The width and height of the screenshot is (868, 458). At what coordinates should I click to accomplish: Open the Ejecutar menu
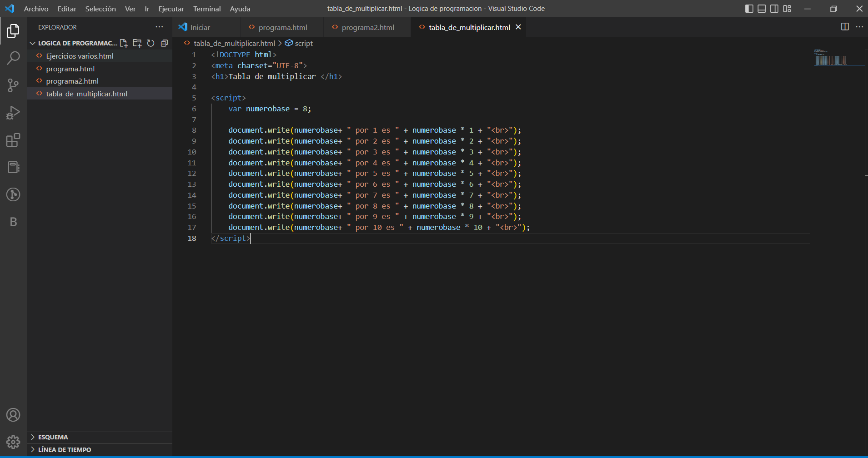click(171, 9)
